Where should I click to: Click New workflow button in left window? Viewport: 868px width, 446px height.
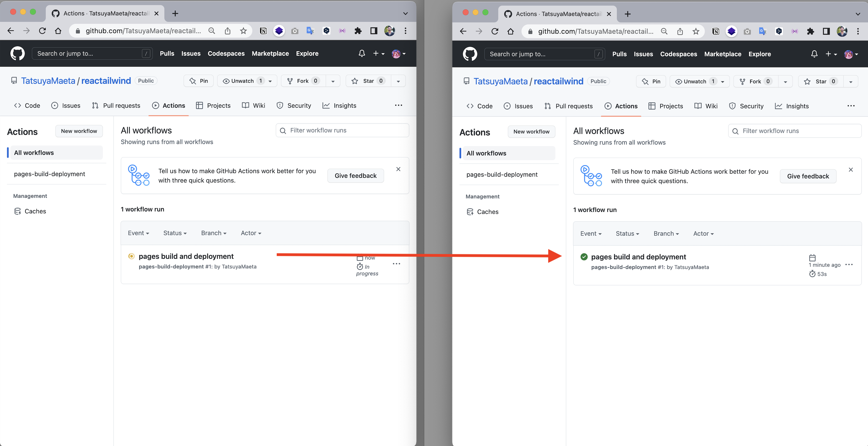click(79, 131)
